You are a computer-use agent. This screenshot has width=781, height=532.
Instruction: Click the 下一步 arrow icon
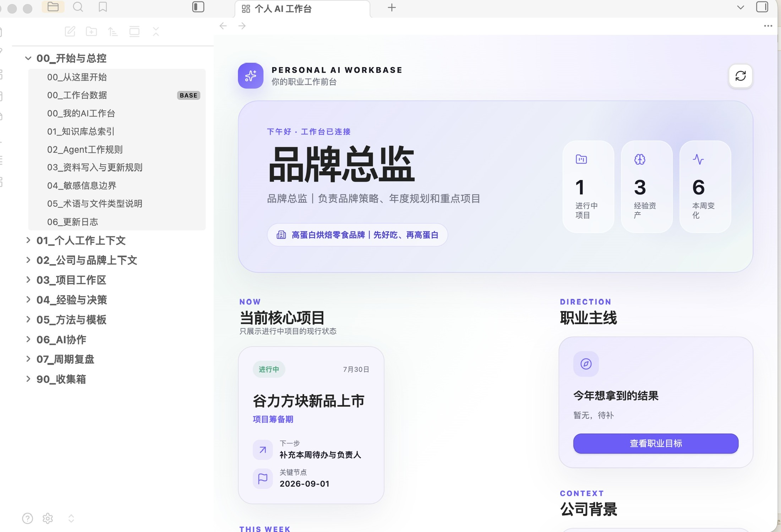[263, 450]
